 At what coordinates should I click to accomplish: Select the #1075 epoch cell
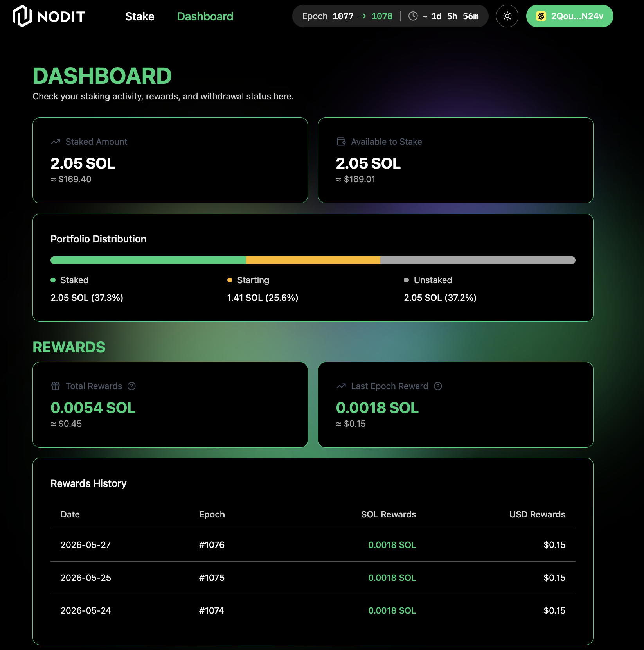212,578
